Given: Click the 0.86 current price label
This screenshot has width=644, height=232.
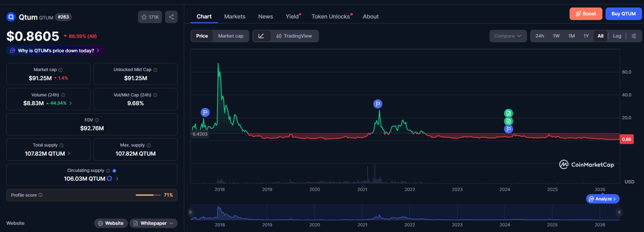Looking at the screenshot, I should click(626, 139).
